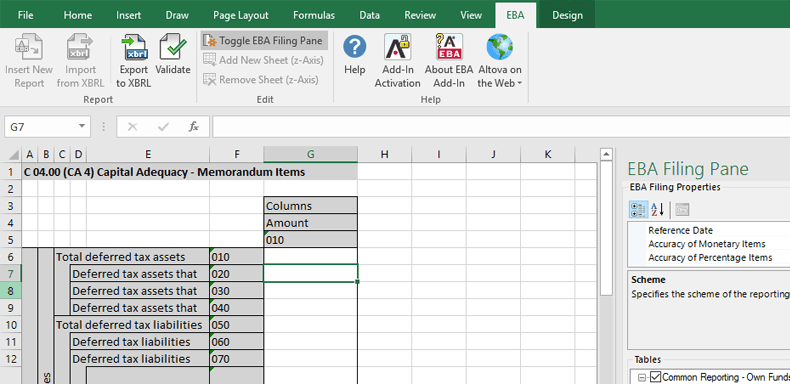Click the Insert Function fx icon
Screen dimensions: 790x384
(193, 127)
